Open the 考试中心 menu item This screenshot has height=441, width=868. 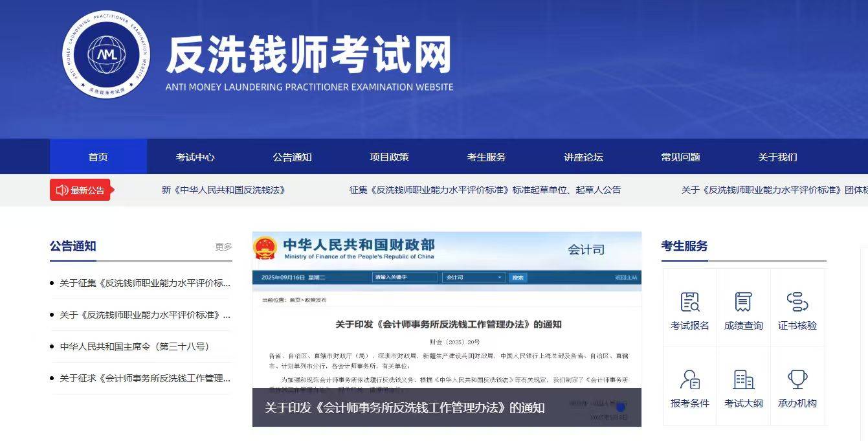pyautogui.click(x=195, y=157)
